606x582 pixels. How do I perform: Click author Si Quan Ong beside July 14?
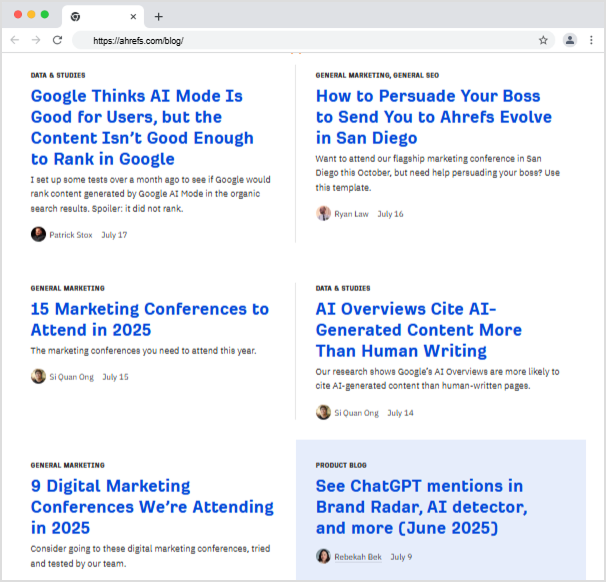(356, 413)
